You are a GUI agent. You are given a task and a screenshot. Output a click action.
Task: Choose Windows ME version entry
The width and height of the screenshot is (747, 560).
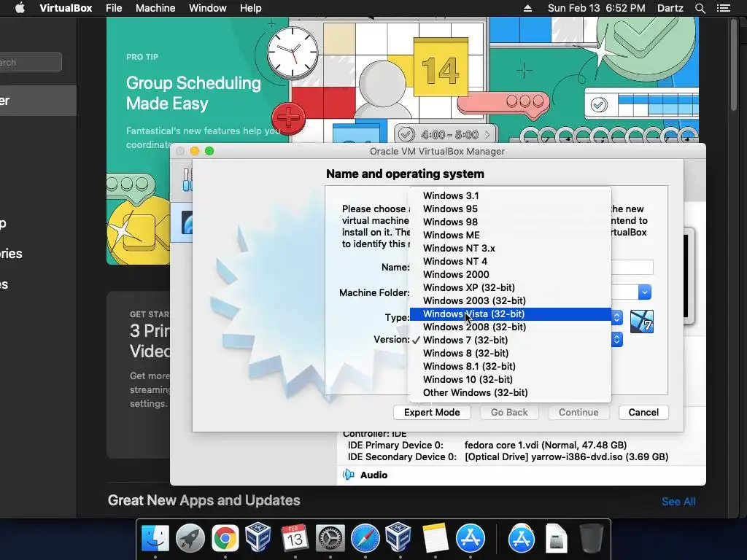click(510, 235)
